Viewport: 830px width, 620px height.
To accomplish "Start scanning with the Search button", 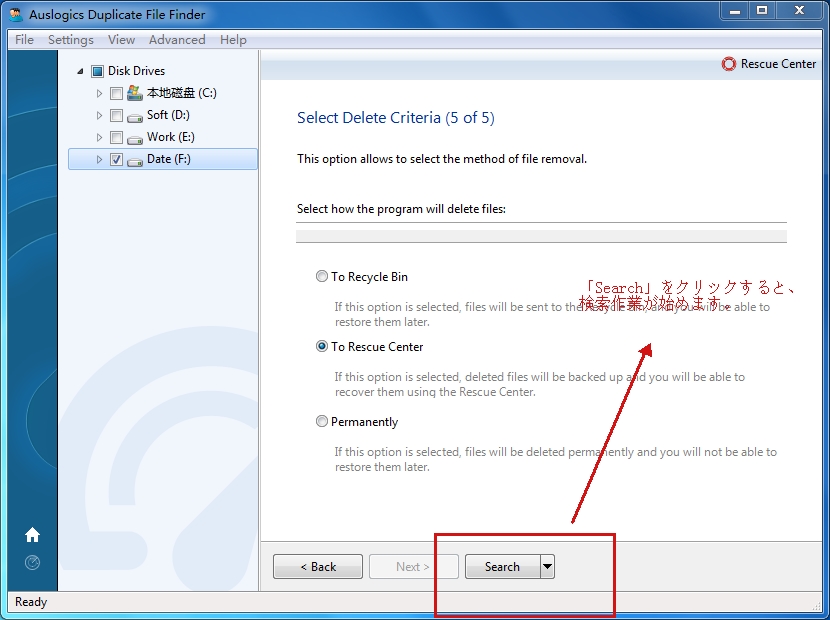I will (x=502, y=567).
